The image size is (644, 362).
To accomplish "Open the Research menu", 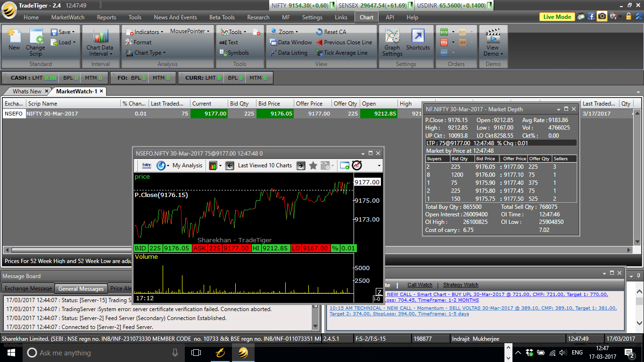I will click(258, 17).
